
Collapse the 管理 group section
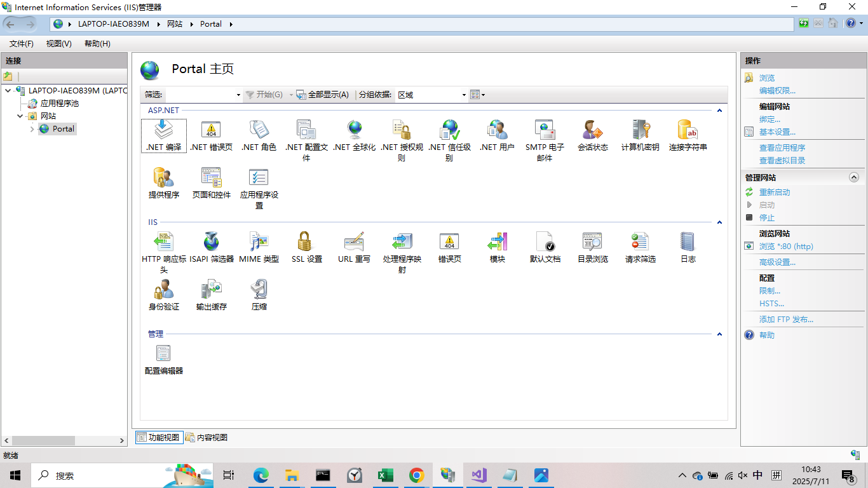point(719,334)
